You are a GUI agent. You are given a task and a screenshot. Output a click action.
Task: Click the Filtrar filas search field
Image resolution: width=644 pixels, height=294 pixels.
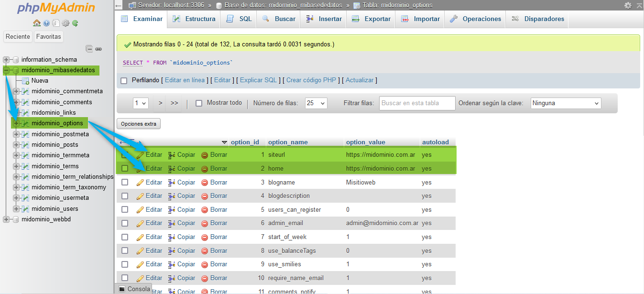click(417, 103)
